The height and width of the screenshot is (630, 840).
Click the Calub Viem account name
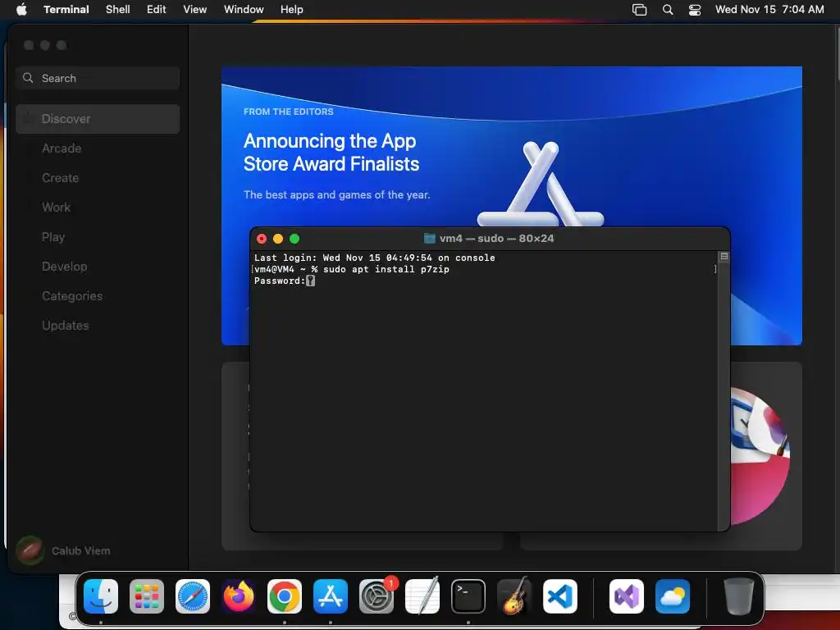[x=81, y=550]
